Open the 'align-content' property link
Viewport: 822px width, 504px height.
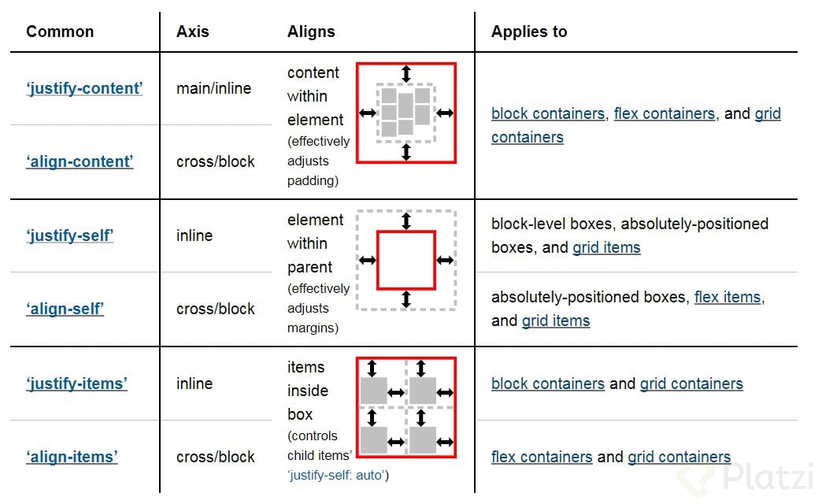tap(80, 161)
